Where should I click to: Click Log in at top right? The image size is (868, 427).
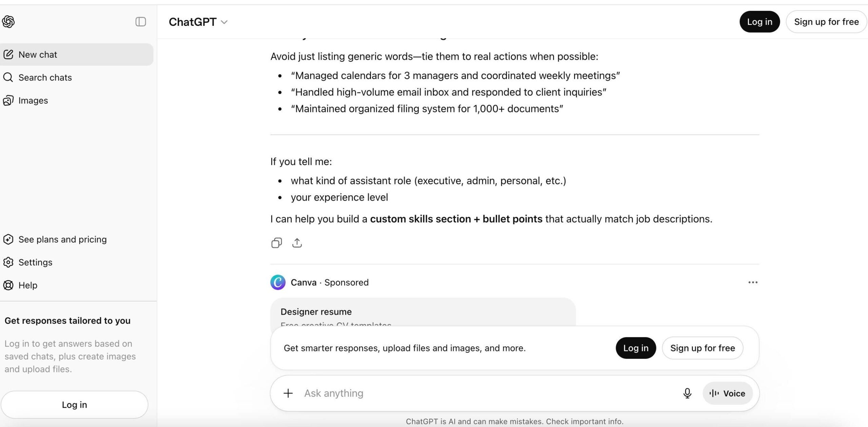click(x=759, y=22)
